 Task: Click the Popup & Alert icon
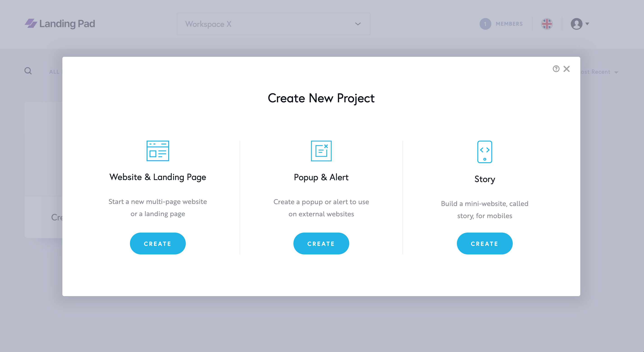pos(321,151)
